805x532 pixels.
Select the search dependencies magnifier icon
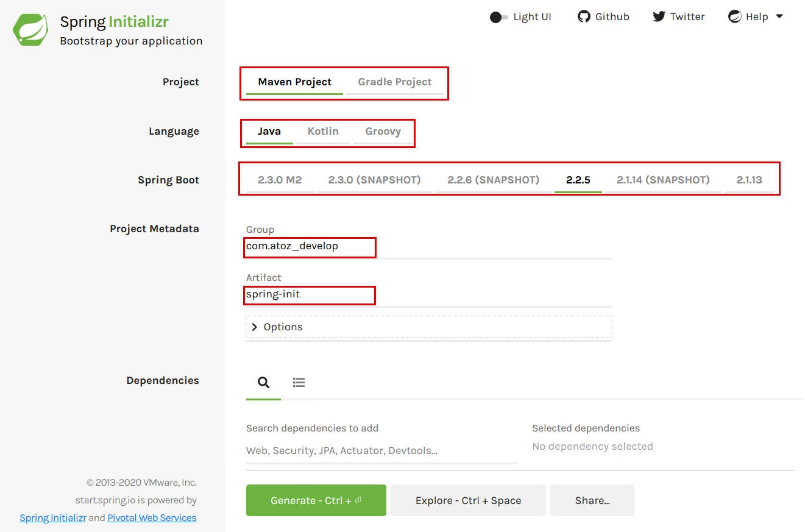tap(263, 382)
